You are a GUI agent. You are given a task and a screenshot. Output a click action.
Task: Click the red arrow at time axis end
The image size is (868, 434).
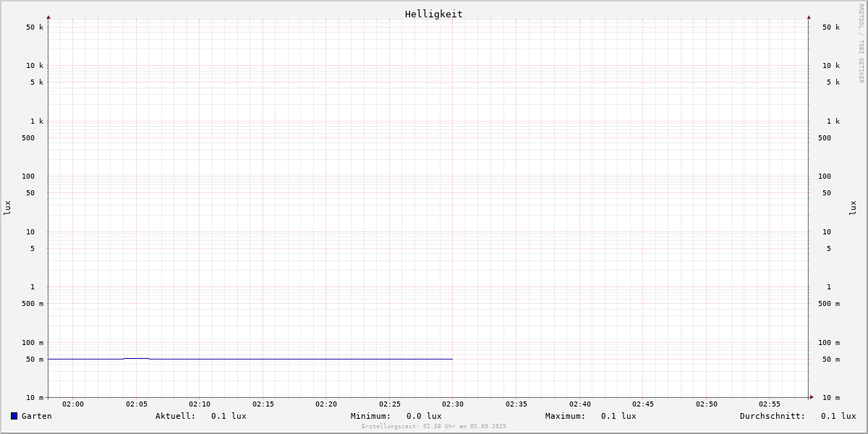[812, 397]
